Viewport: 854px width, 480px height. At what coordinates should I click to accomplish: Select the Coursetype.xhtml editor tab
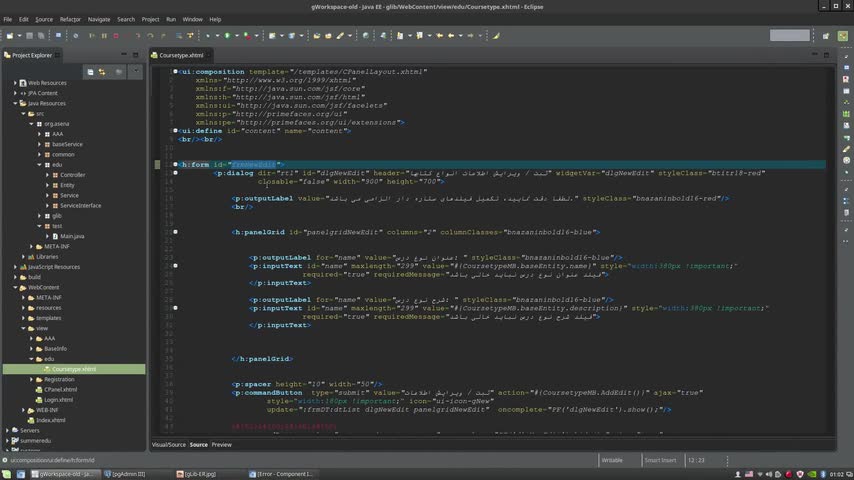(x=181, y=55)
